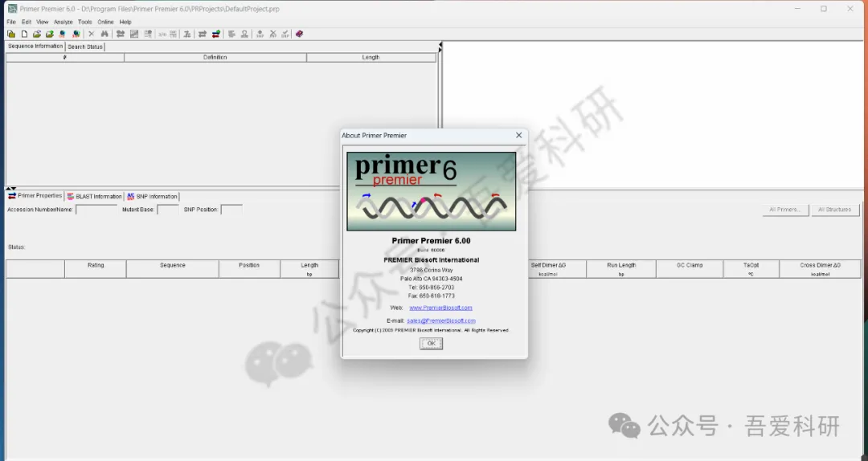The height and width of the screenshot is (461, 868).
Task: Click the gray graph chart toolbar icon
Action: [134, 35]
